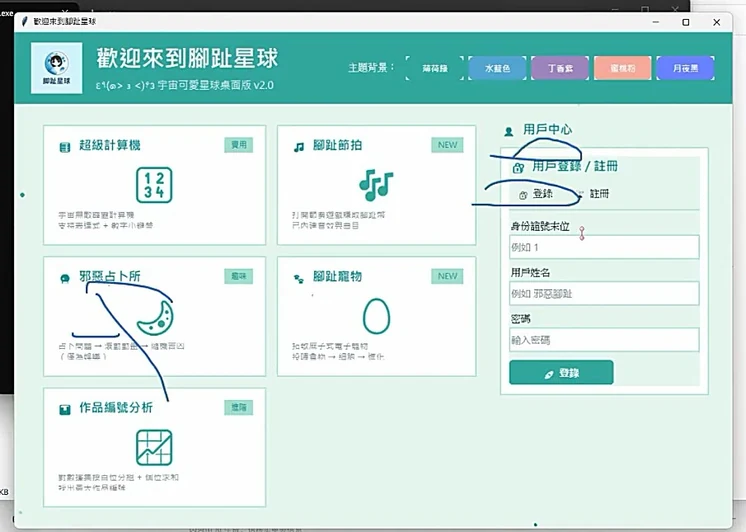
Task: Click the 用戶姓名 field label
Action: [530, 273]
